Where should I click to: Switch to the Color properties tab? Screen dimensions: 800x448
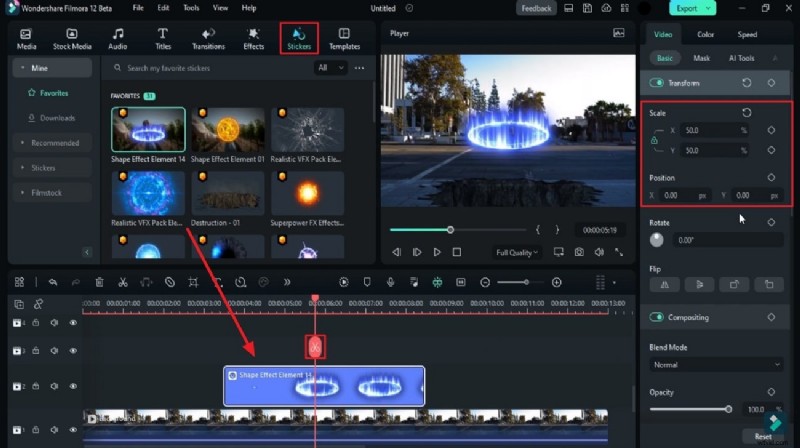click(705, 35)
